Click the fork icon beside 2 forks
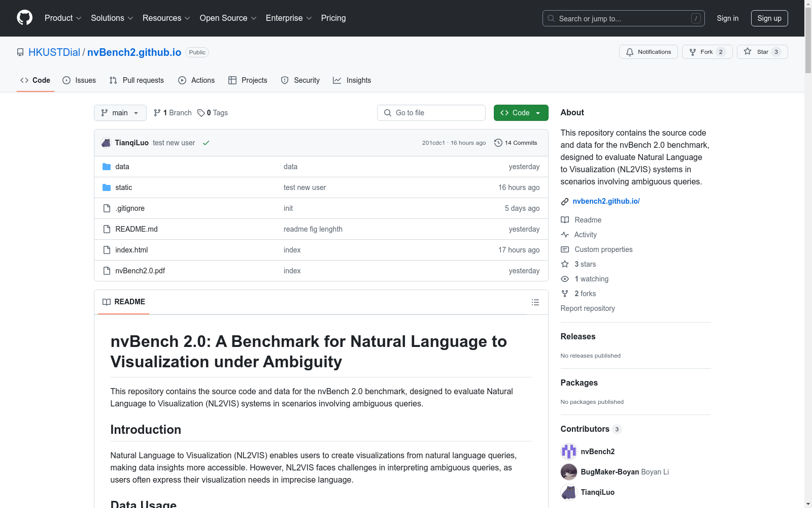This screenshot has height=508, width=812. coord(565,294)
